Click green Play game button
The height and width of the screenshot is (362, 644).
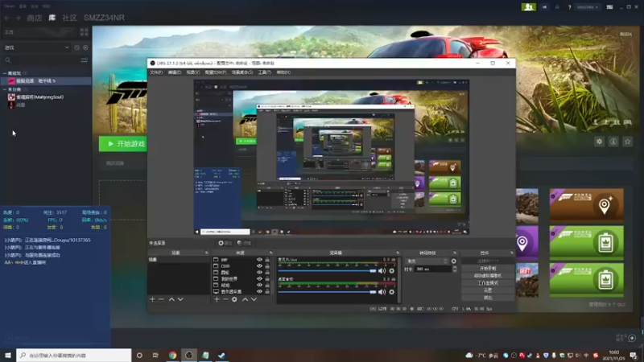coord(123,144)
